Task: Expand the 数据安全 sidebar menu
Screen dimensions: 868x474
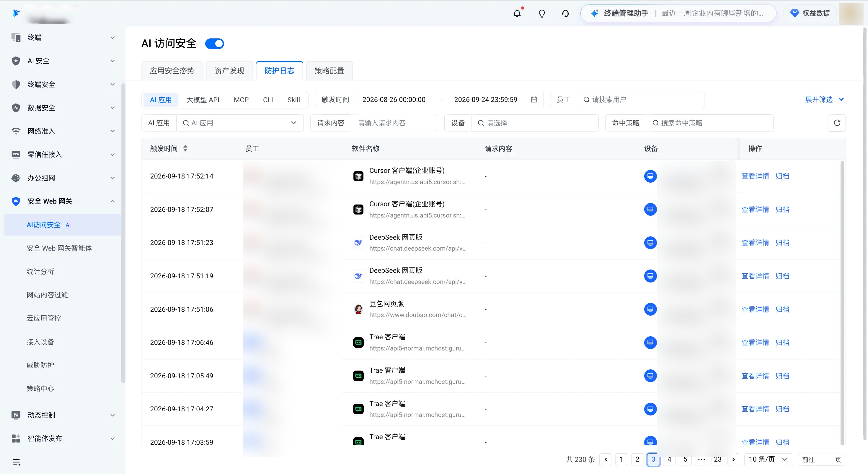Action: (63, 108)
